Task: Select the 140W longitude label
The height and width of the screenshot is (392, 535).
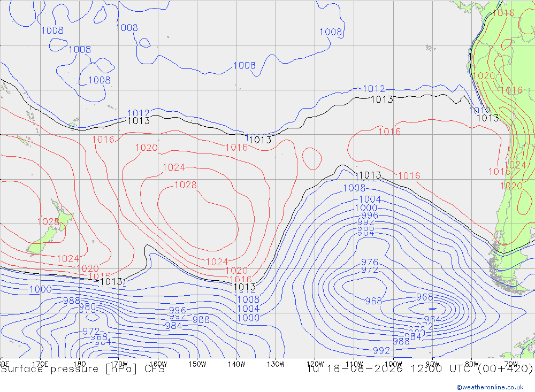Action: click(236, 364)
